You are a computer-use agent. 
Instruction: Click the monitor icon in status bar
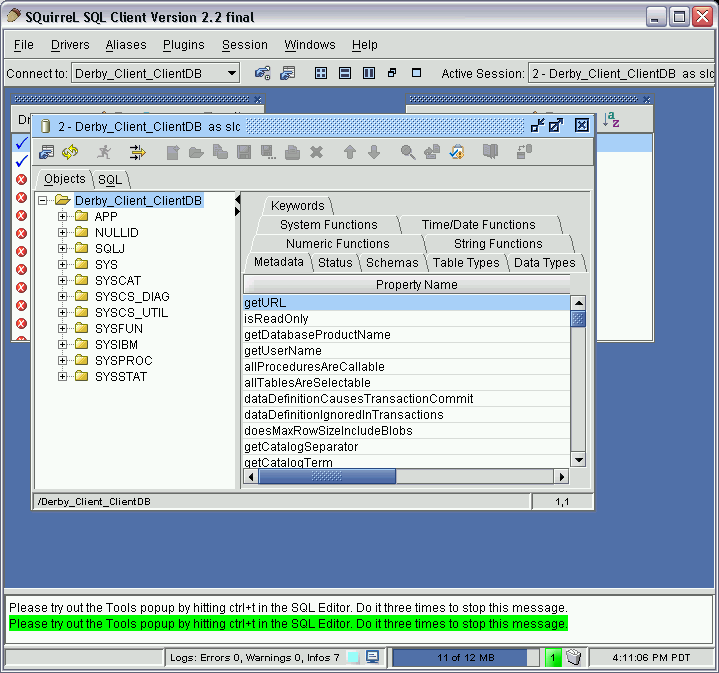(372, 657)
